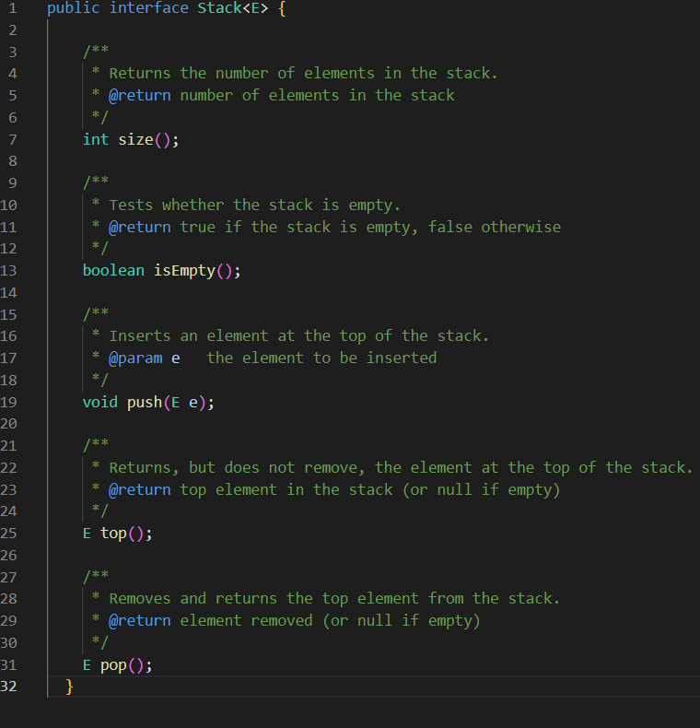Click the '@param' tag on line 17
The image size is (700, 728).
[135, 358]
